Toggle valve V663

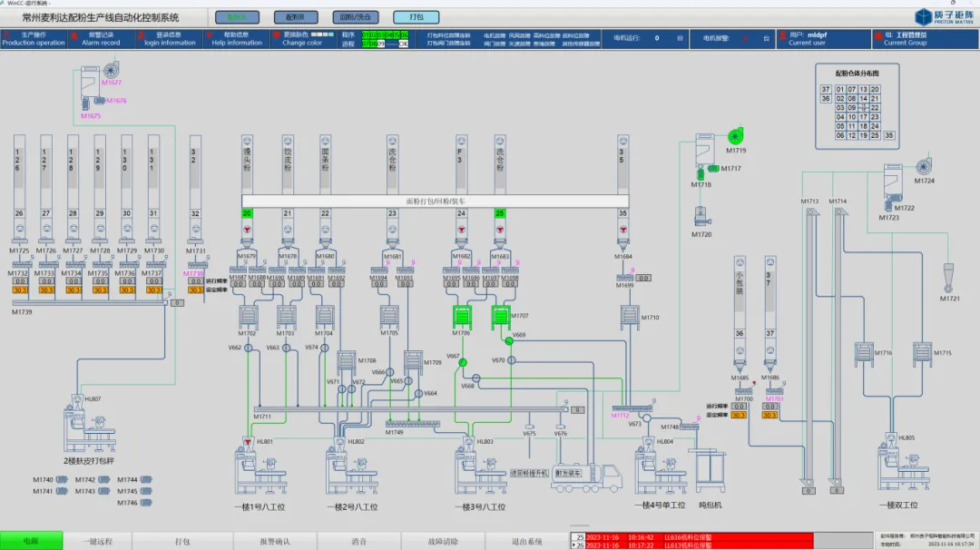[286, 349]
